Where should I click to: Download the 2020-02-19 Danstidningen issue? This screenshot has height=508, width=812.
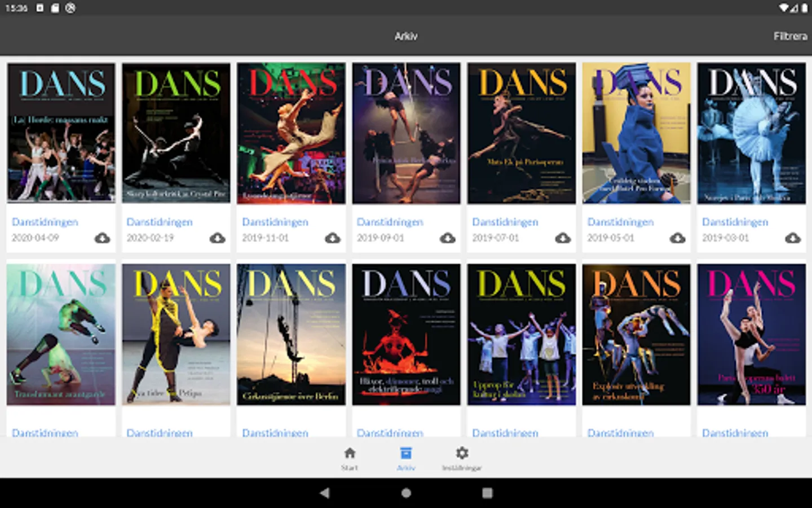[x=217, y=238]
